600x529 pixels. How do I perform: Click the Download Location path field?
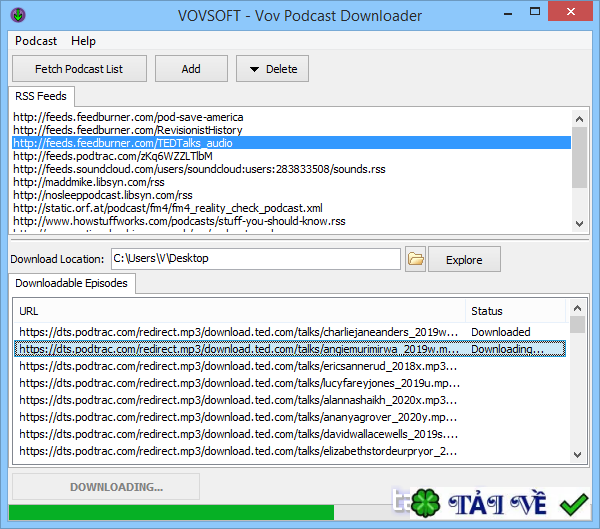(256, 259)
